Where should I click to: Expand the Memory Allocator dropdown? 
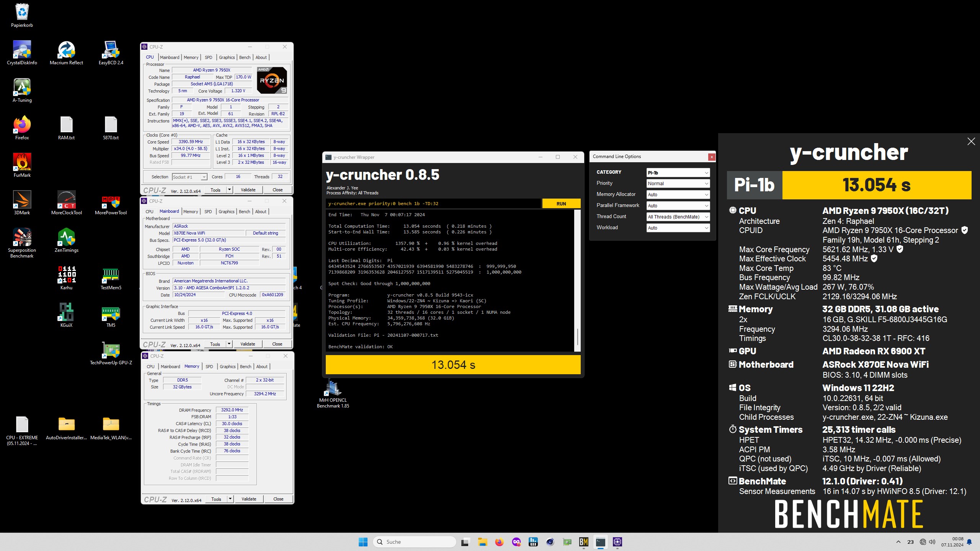(678, 195)
